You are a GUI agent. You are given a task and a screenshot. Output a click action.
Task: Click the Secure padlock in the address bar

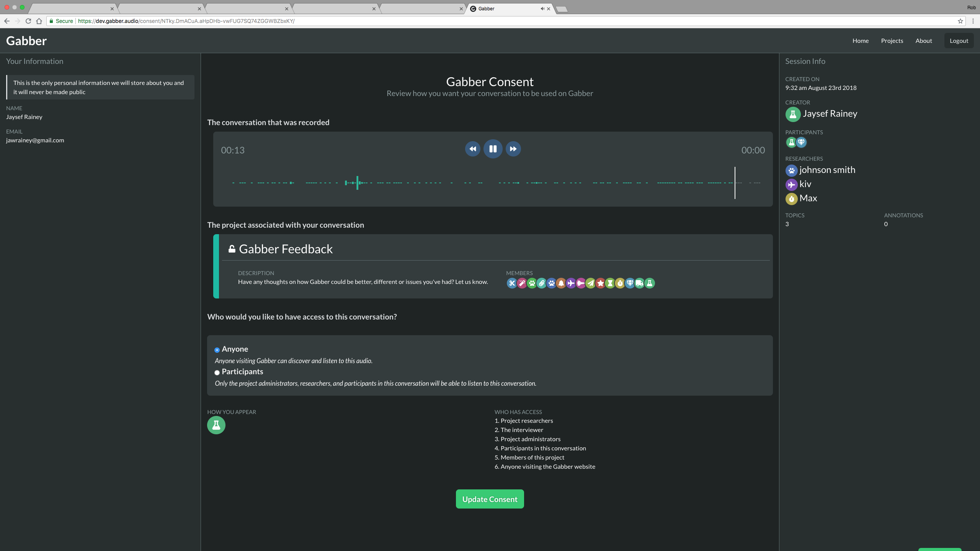(x=52, y=21)
